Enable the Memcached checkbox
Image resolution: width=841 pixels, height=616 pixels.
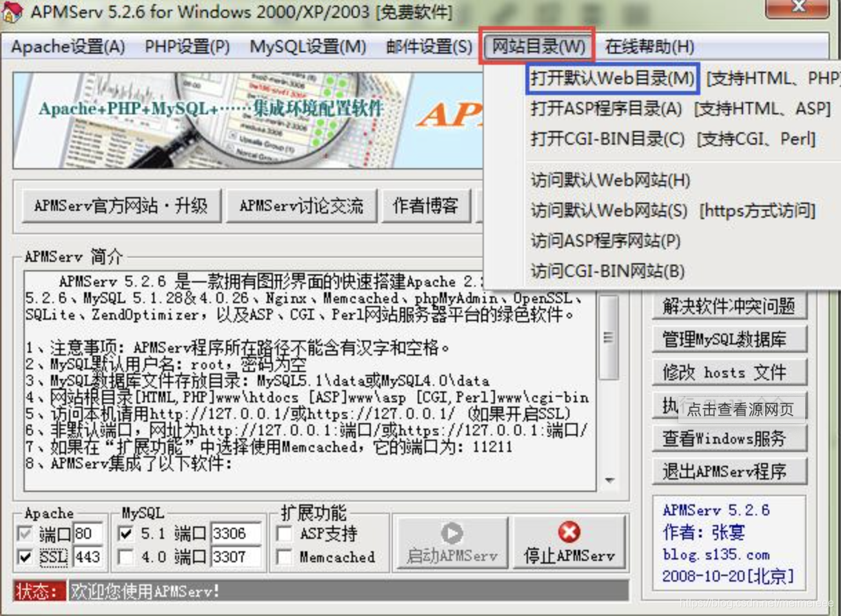[x=283, y=557]
